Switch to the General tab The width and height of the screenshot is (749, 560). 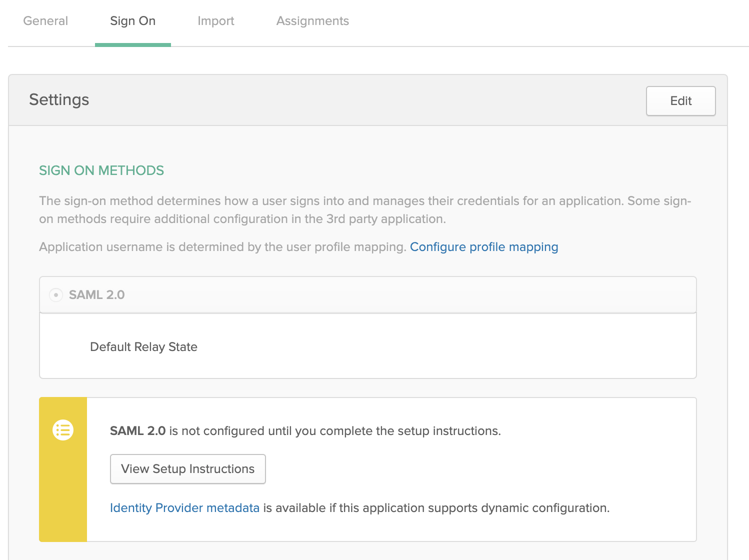(x=45, y=21)
